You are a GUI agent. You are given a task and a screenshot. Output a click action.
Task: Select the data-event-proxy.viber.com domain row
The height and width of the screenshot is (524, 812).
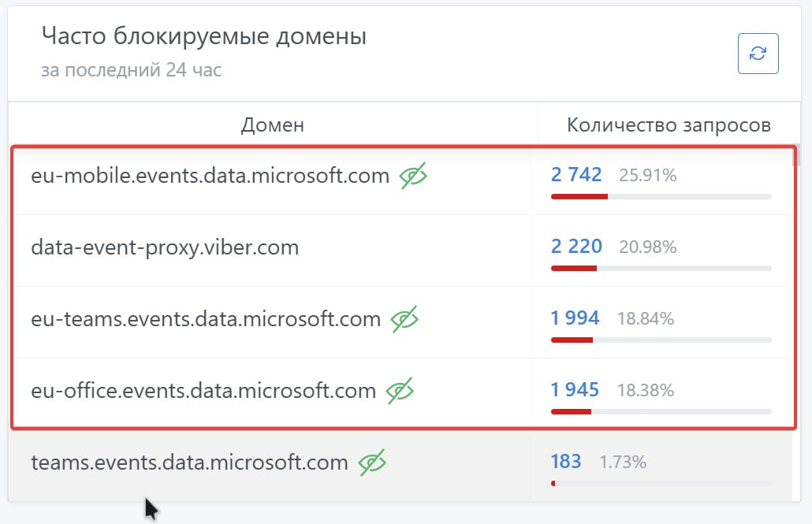402,251
